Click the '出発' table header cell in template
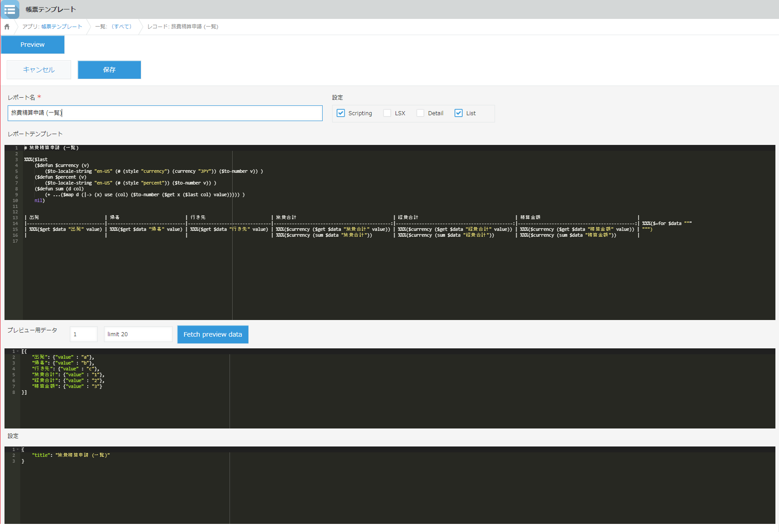The height and width of the screenshot is (532, 779). click(x=34, y=217)
